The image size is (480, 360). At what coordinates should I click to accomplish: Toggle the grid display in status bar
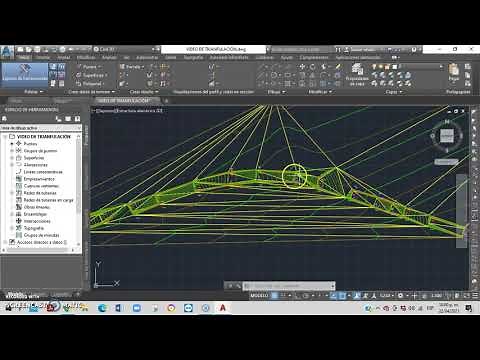pyautogui.click(x=275, y=295)
